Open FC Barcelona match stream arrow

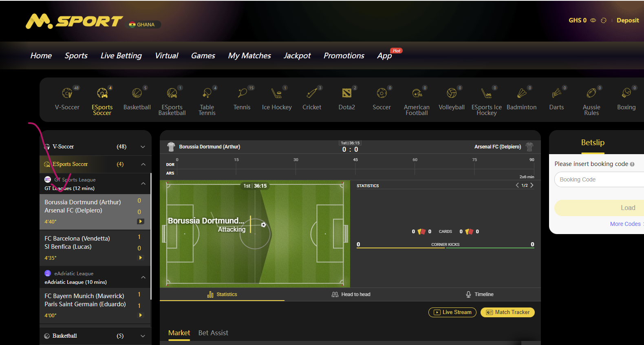141,258
